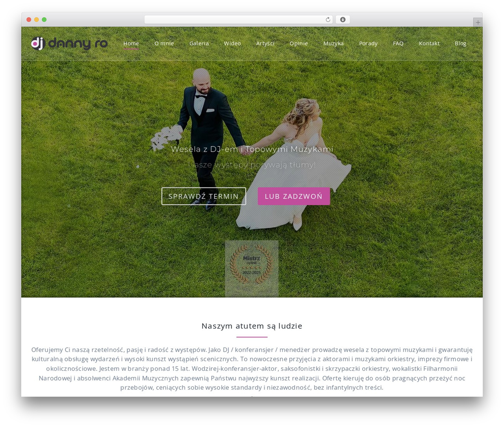The width and height of the screenshot is (504, 427).
Task: Click the browser download arrow icon
Action: 343,20
